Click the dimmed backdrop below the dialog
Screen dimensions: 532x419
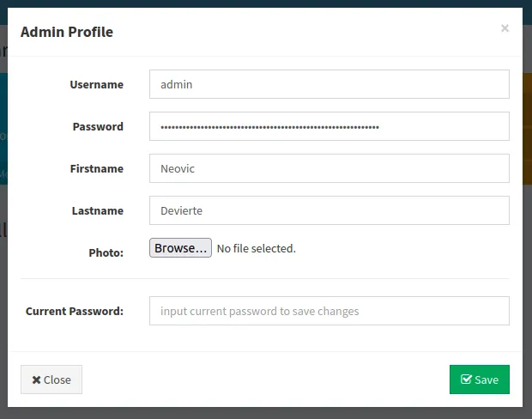266,413
